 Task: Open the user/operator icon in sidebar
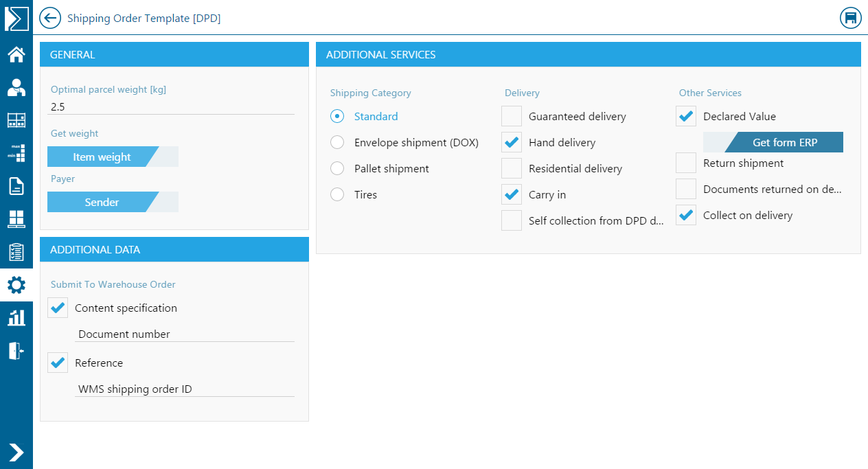point(16,87)
